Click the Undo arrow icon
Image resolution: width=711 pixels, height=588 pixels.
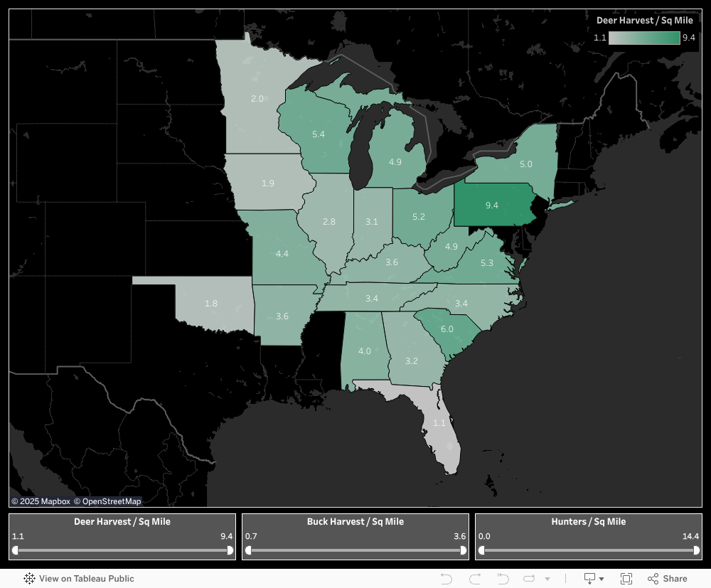coord(446,579)
